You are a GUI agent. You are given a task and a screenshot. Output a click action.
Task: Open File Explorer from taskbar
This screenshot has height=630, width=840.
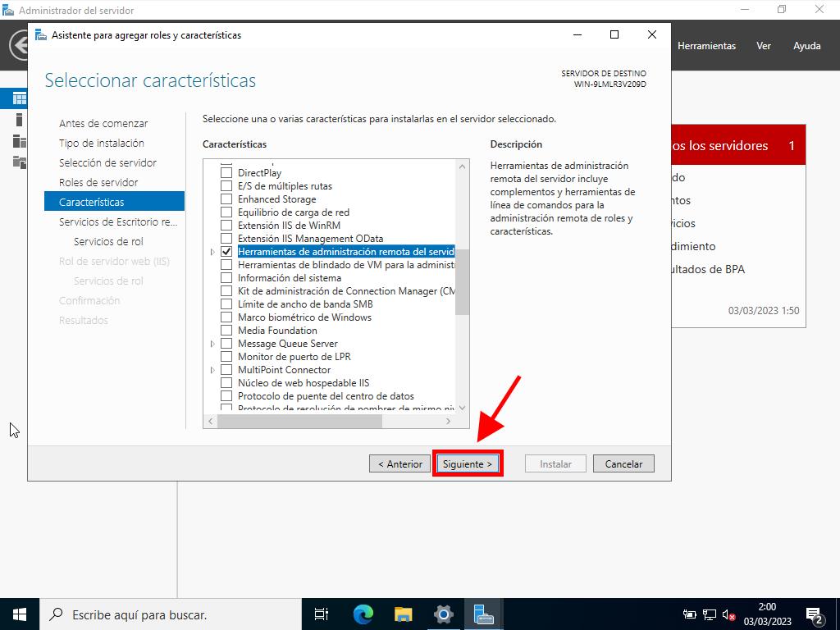click(x=403, y=614)
